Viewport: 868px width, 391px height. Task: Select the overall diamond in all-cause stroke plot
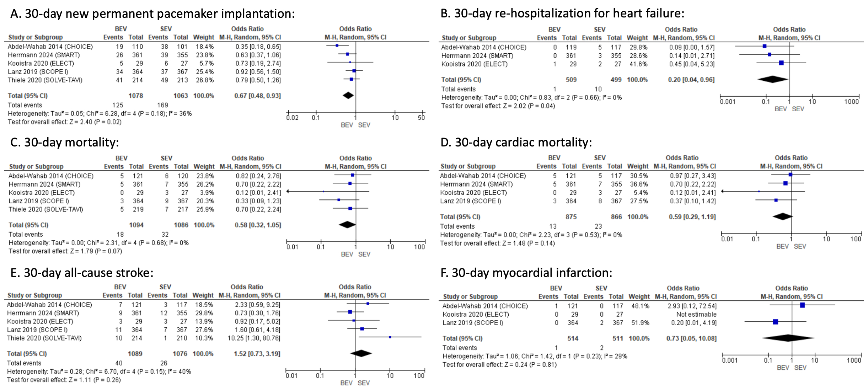361,353
